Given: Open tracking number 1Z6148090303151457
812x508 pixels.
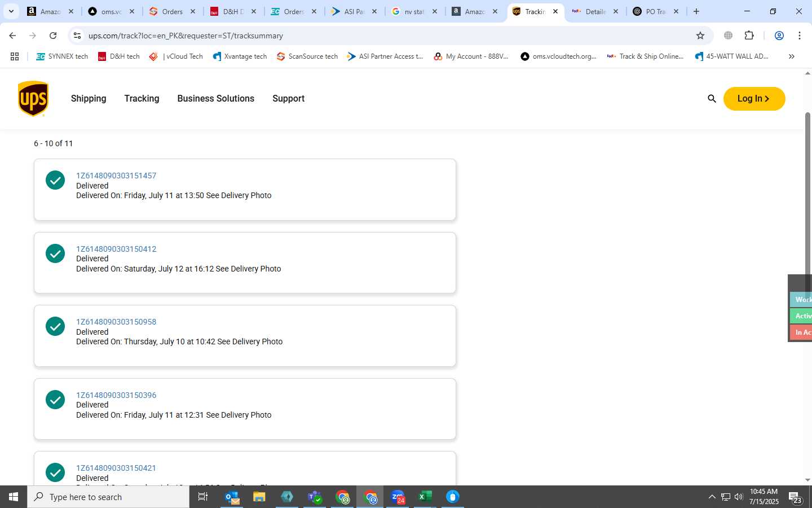Looking at the screenshot, I should click(116, 176).
